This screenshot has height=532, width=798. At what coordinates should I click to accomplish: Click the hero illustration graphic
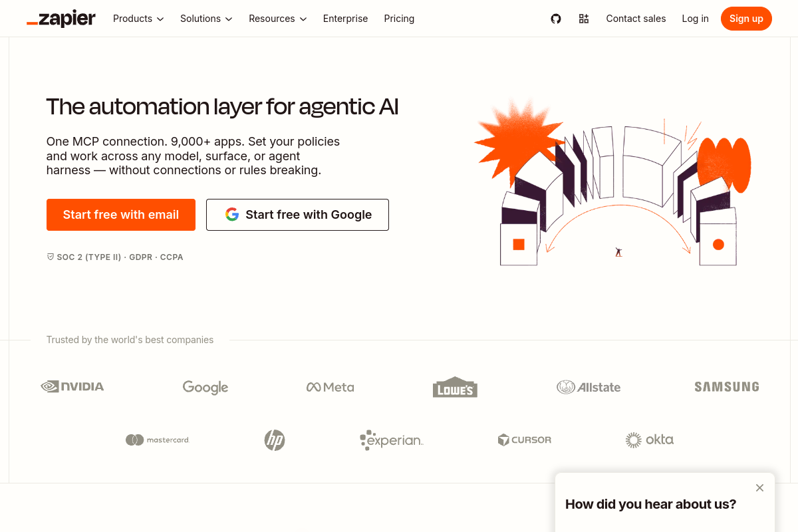pyautogui.click(x=612, y=182)
